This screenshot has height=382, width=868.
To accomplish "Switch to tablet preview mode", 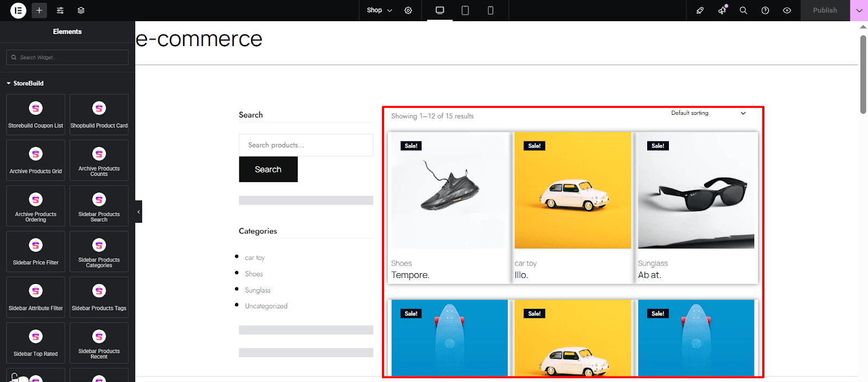I will (x=465, y=10).
